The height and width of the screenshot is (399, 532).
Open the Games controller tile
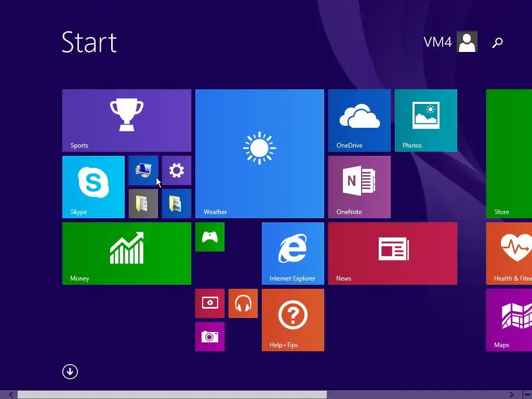tap(210, 237)
